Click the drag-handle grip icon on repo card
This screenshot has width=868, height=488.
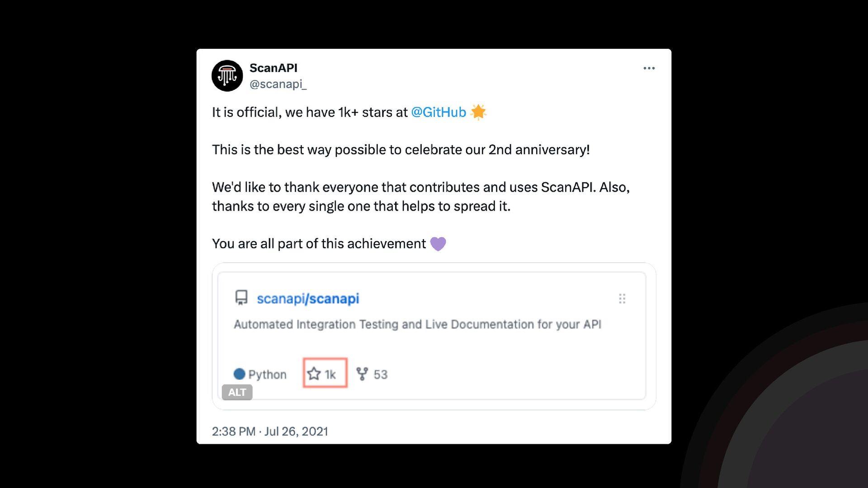pyautogui.click(x=622, y=299)
